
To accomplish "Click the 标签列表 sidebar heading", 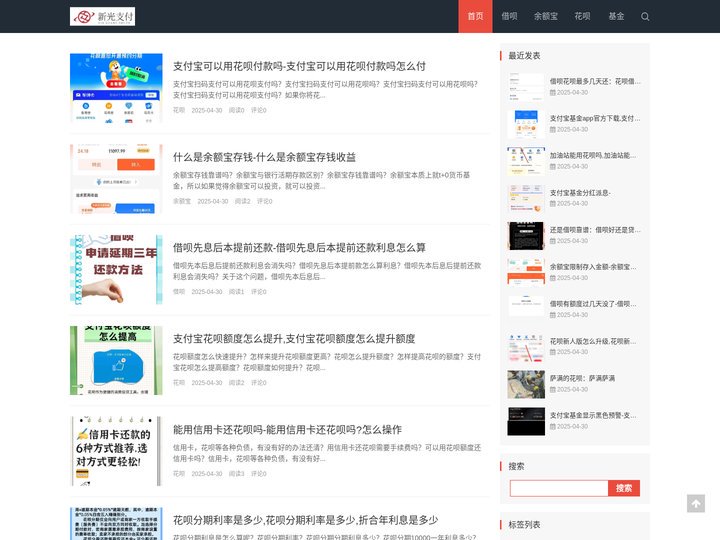I will tap(524, 525).
